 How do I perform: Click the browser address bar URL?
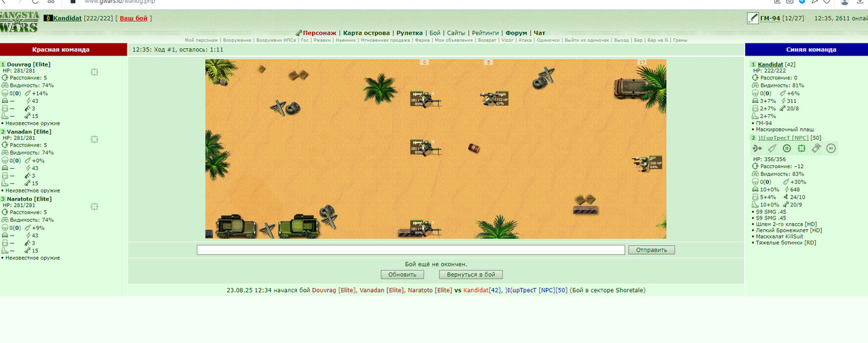[x=119, y=2]
